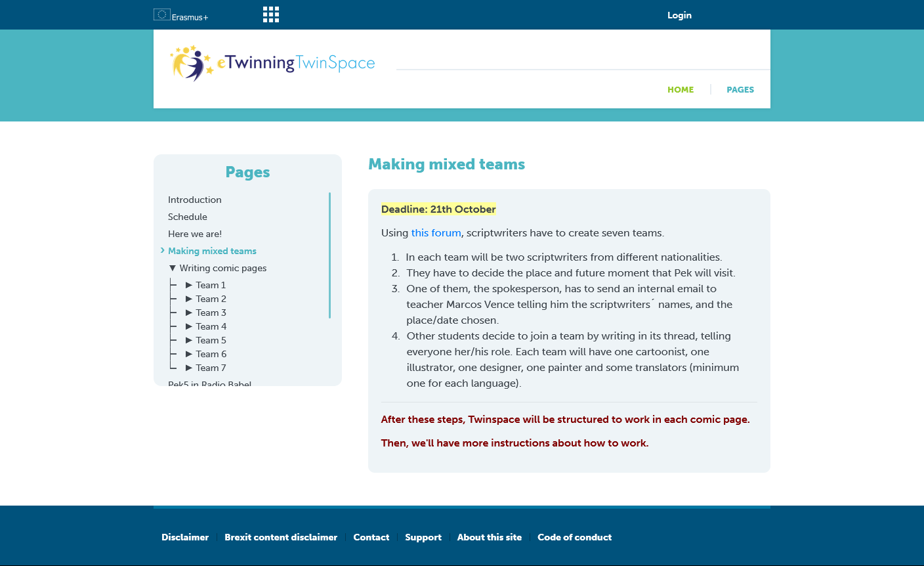Expand the Team 6 triangle
This screenshot has height=566, width=924.
[x=189, y=354]
